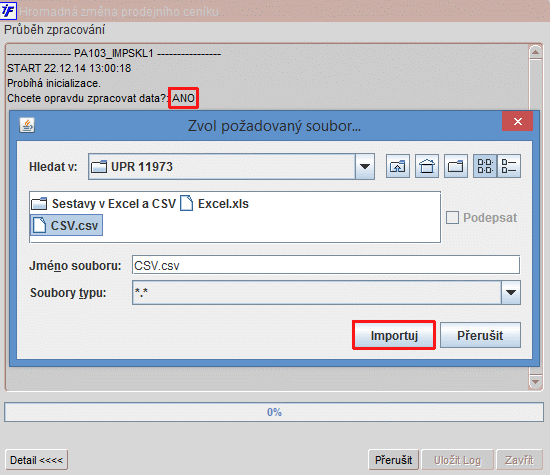This screenshot has height=475, width=550.
Task: Create a new folder icon
Action: [x=456, y=166]
